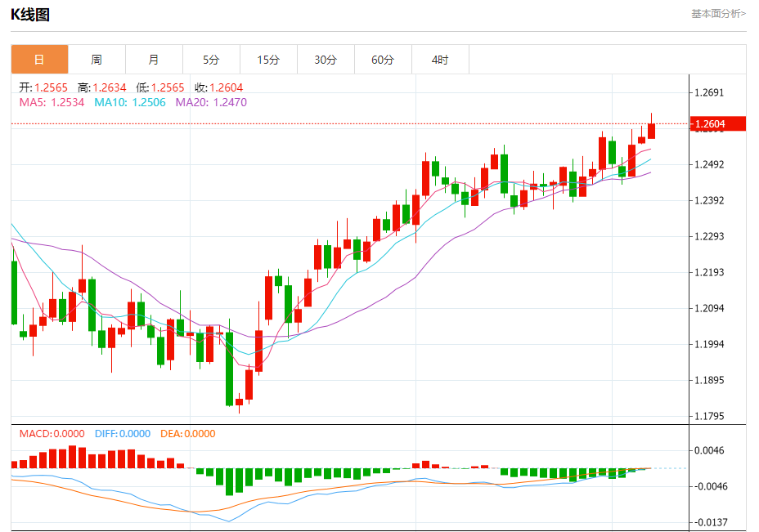The image size is (759, 532).
Task: Click the 1.2193 price axis label
Action: [709, 272]
